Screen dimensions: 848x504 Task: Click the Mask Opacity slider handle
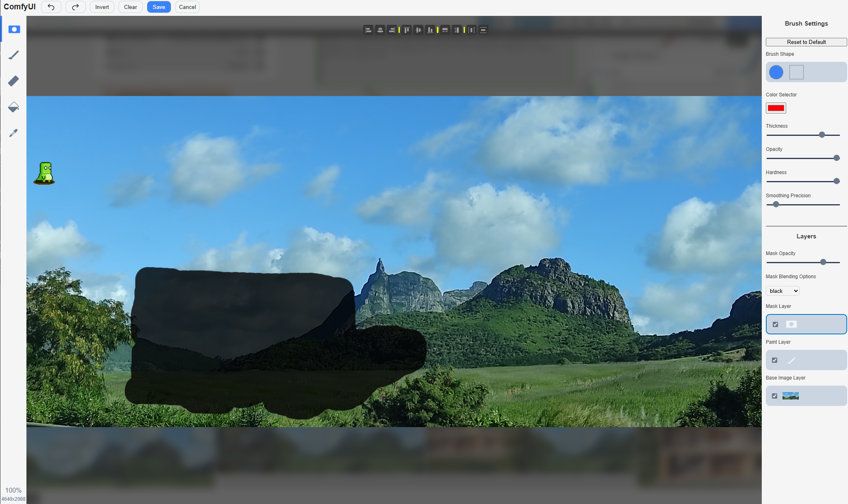click(x=823, y=262)
